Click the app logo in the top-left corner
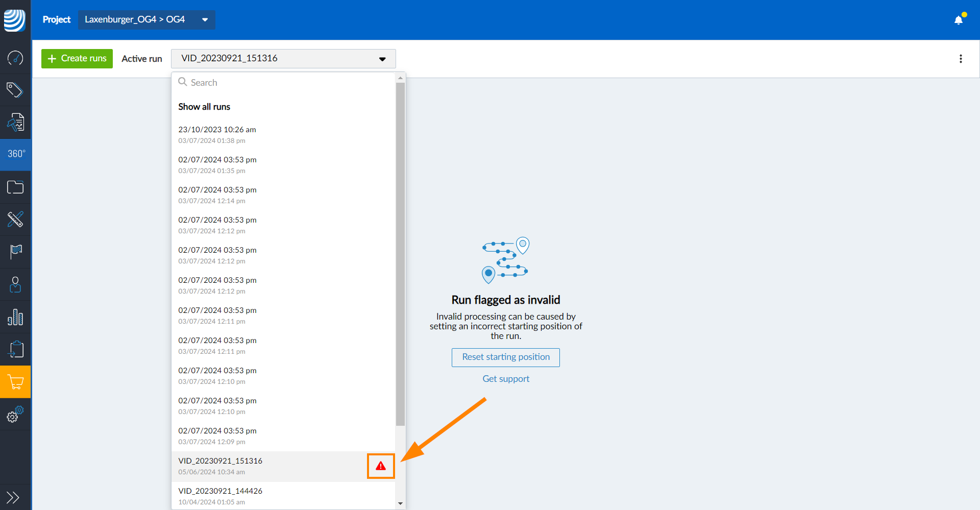This screenshot has height=510, width=980. click(x=15, y=20)
